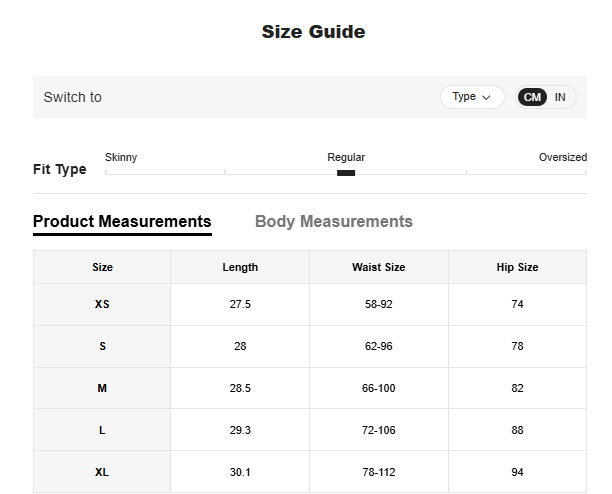Click the Waist Size column header
Image resolution: width=612 pixels, height=494 pixels.
[378, 267]
